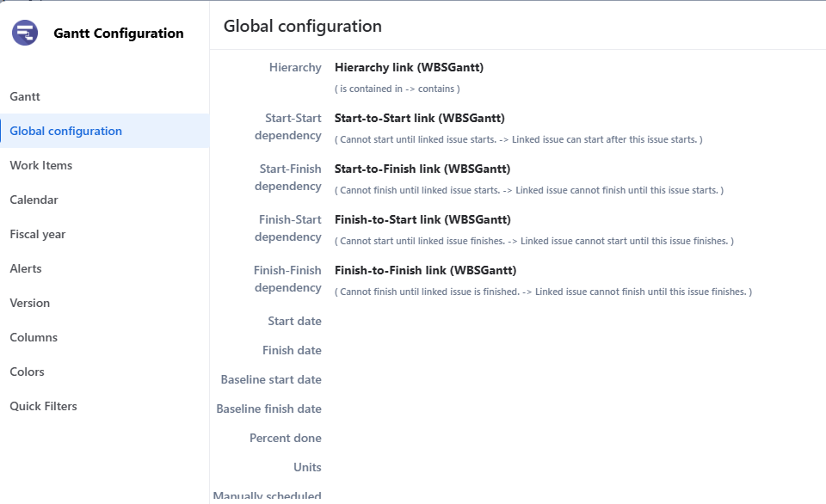The height and width of the screenshot is (504, 826).
Task: Click the Baseline finish date label
Action: pyautogui.click(x=268, y=409)
